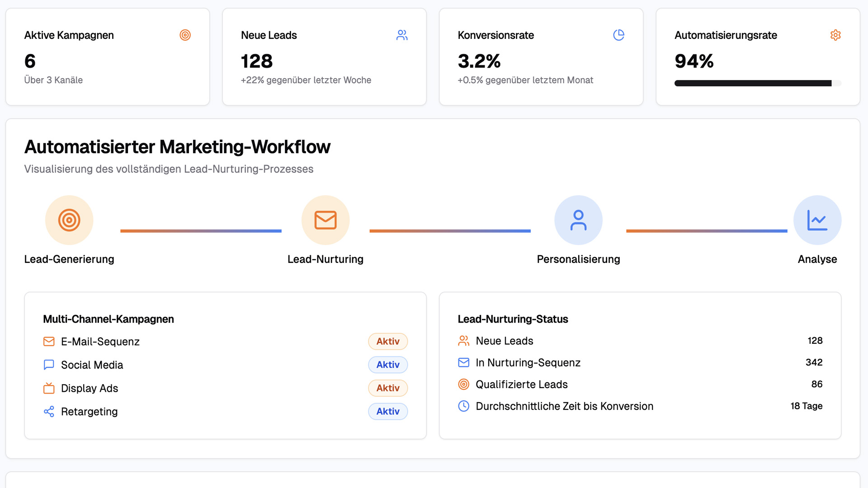Click the gear icon in Automatisierungsrate card
Screen dimensions: 868x488
pyautogui.click(x=835, y=35)
